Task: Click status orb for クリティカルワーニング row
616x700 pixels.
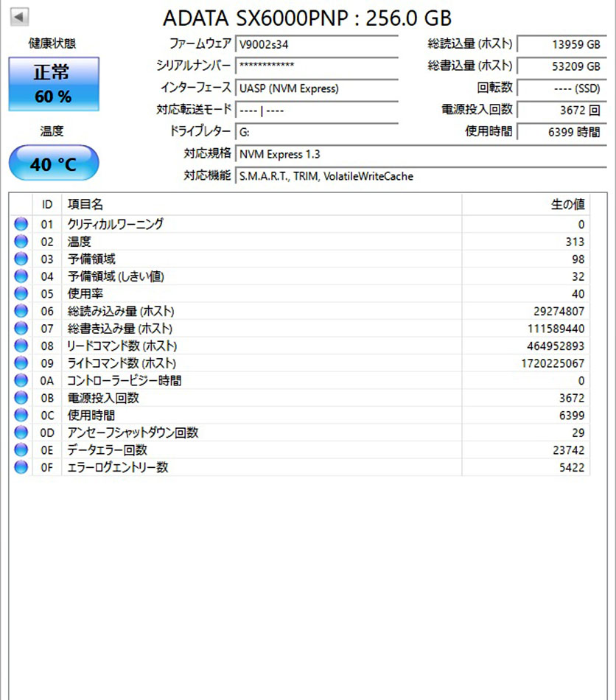Action: 21,224
